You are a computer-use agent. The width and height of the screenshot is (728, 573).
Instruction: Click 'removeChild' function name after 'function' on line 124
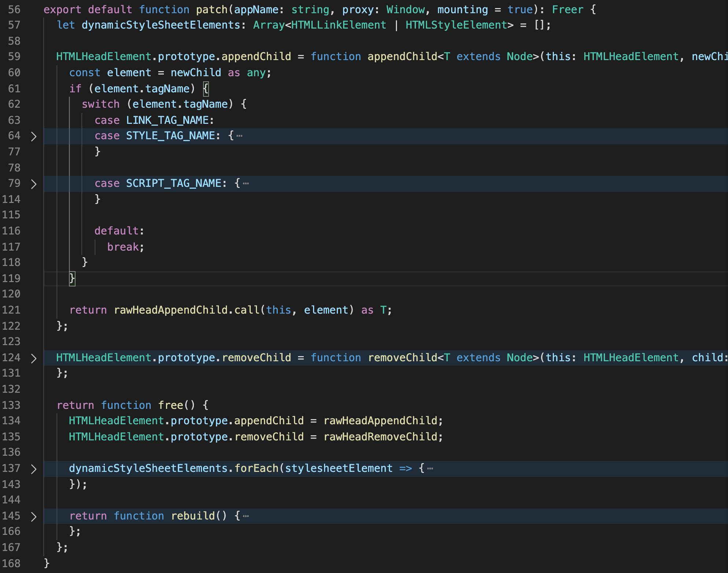coord(402,358)
